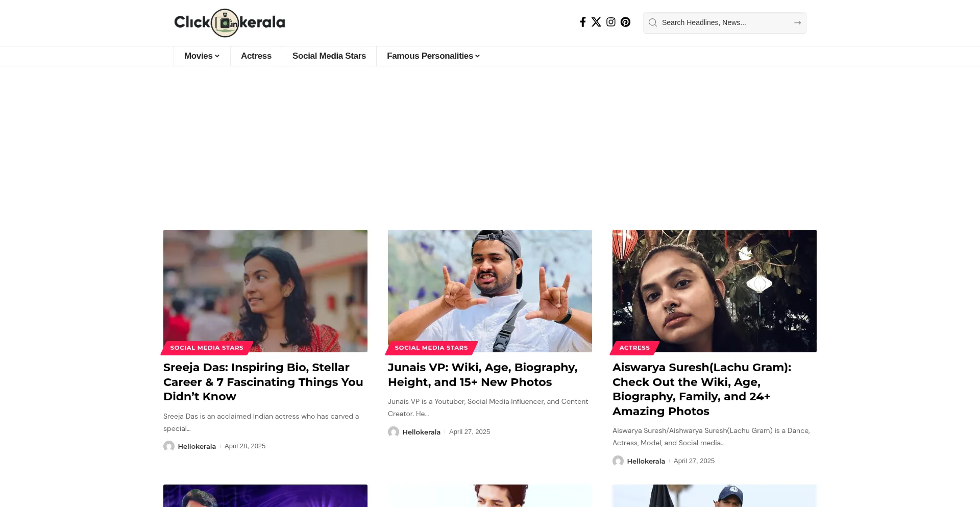Screen dimensions: 980x507
Task: Expand the Movies dropdown menu
Action: [202, 56]
